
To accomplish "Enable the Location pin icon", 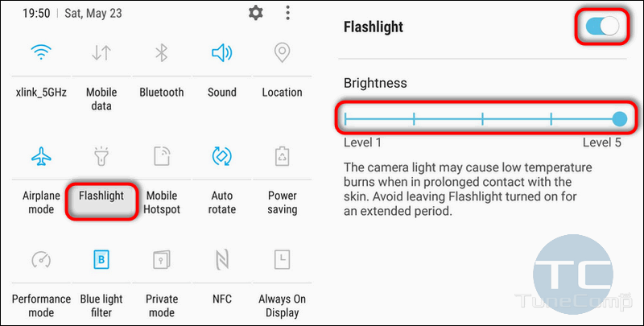I will coord(283,53).
